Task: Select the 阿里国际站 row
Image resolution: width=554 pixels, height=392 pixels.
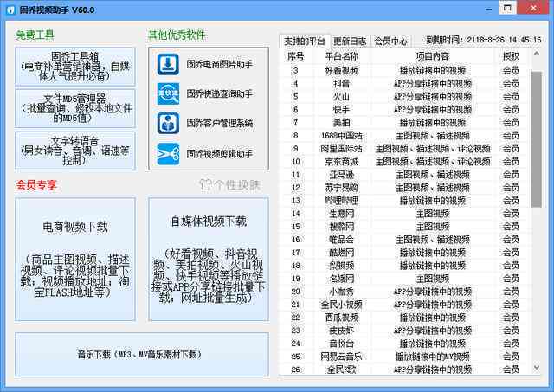Action: [x=404, y=149]
